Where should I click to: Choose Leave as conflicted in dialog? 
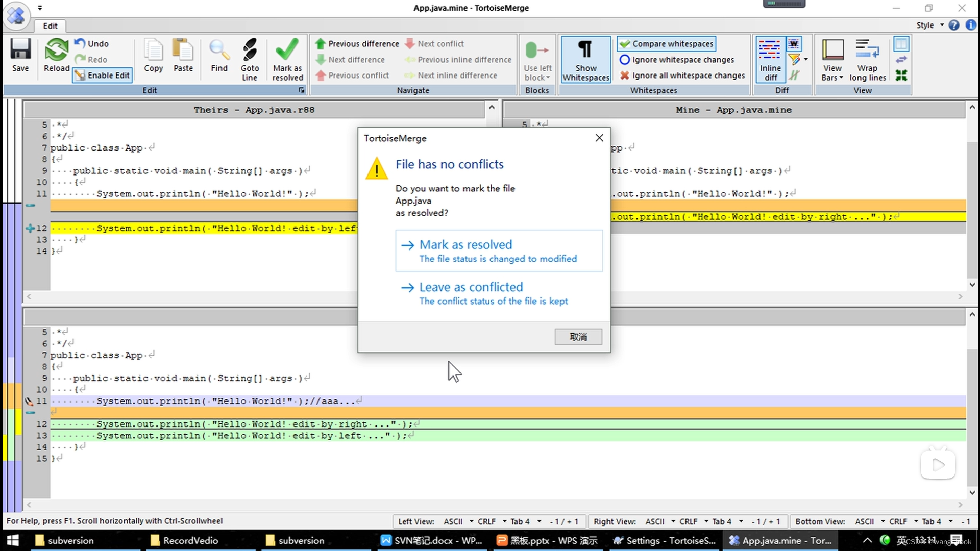point(499,293)
